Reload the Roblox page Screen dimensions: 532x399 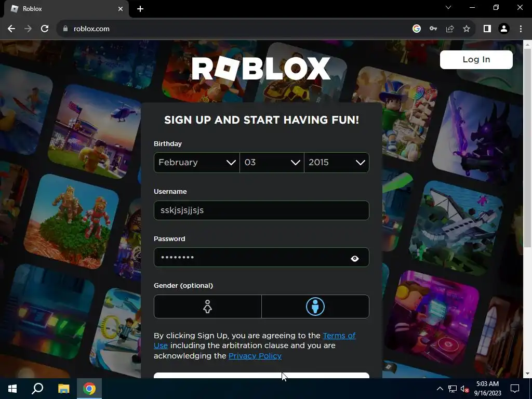tap(45, 29)
